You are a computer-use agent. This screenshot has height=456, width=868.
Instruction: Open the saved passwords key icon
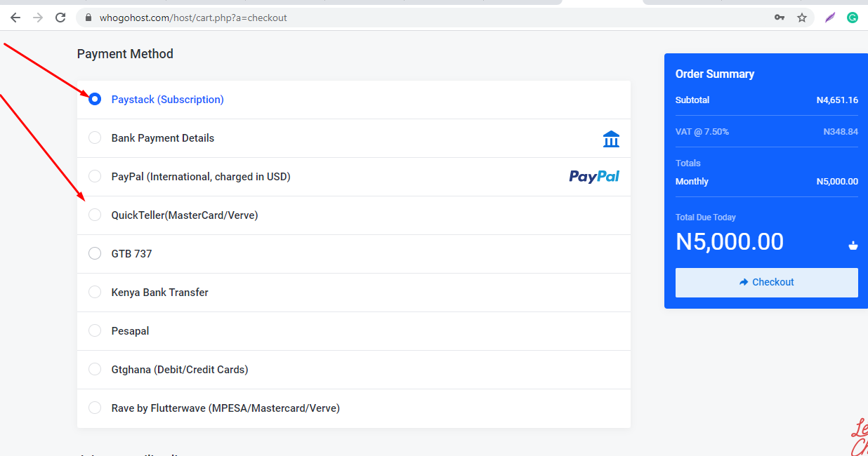tap(780, 18)
